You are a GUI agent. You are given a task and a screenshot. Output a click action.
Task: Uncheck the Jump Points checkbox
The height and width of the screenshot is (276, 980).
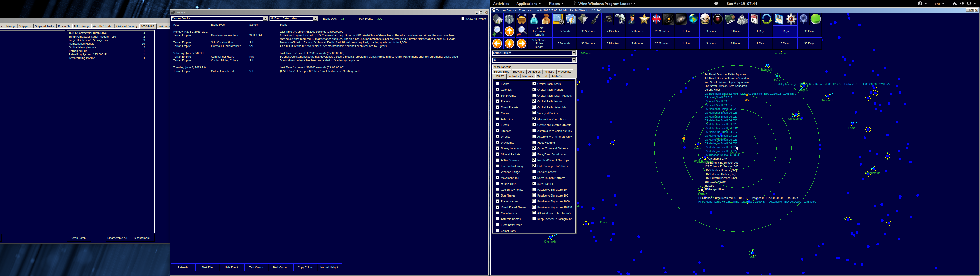point(498,95)
